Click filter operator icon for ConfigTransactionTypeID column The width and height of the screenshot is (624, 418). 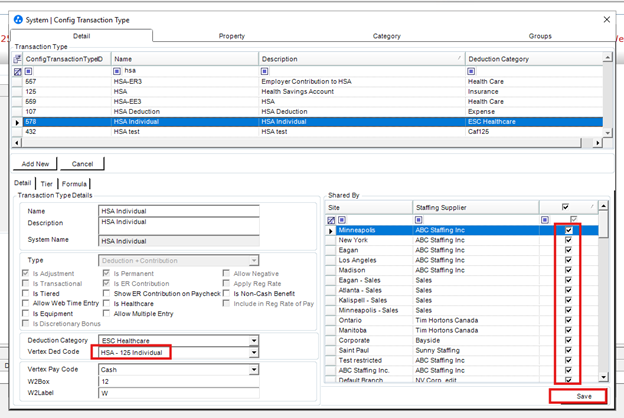tap(28, 71)
